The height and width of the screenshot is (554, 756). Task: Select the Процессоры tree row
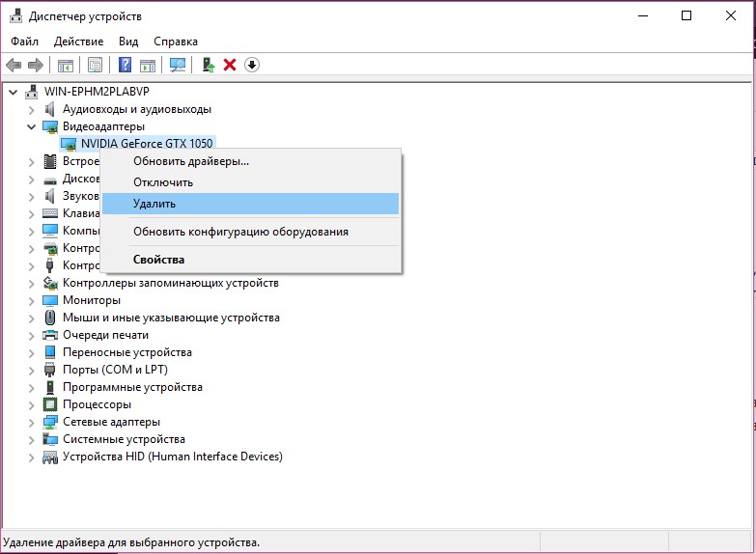97,404
